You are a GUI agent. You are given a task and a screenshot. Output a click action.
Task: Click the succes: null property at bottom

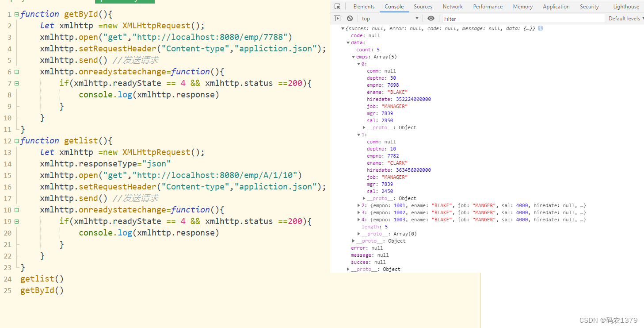point(368,262)
